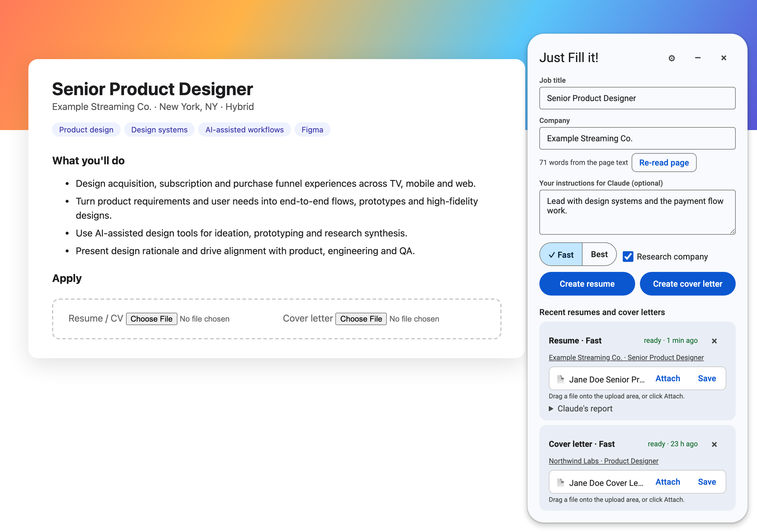The image size is (757, 532).
Task: Click the Design systems tag
Action: [159, 129]
